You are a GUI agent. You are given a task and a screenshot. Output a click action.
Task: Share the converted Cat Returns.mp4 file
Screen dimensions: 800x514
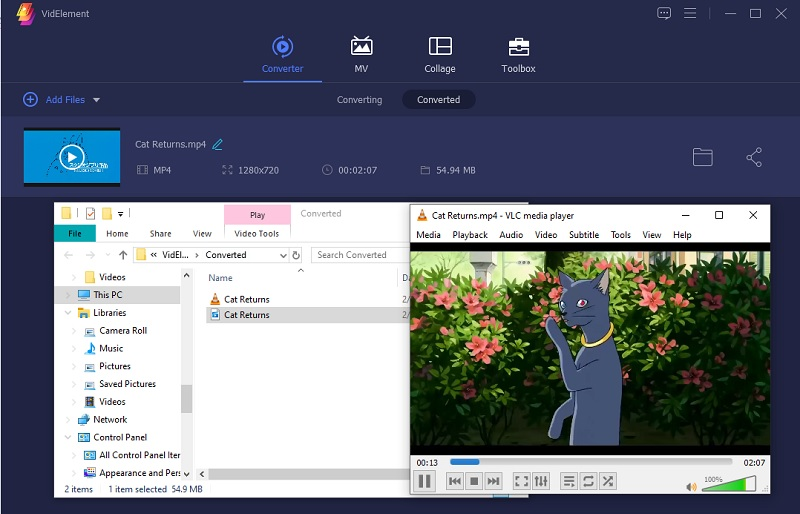tap(754, 157)
